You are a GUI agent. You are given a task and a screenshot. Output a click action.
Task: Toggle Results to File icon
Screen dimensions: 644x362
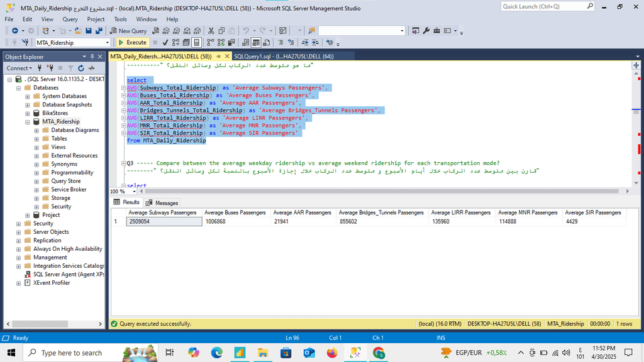pos(266,42)
